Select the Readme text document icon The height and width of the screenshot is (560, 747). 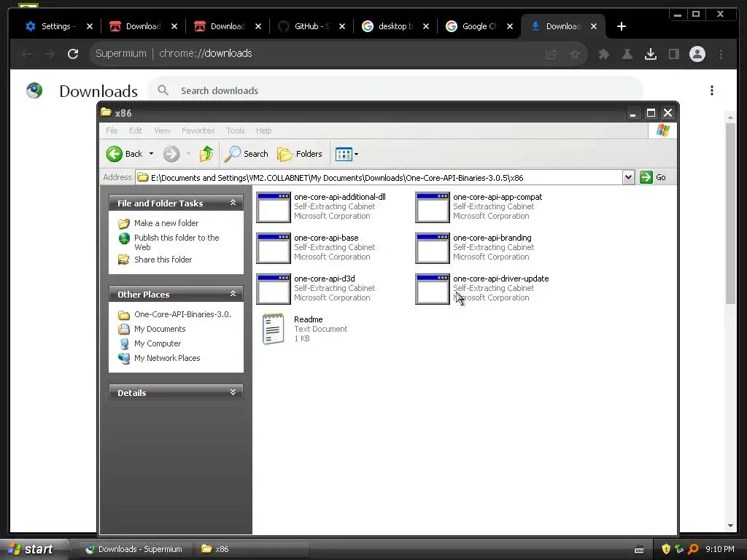pos(274,329)
